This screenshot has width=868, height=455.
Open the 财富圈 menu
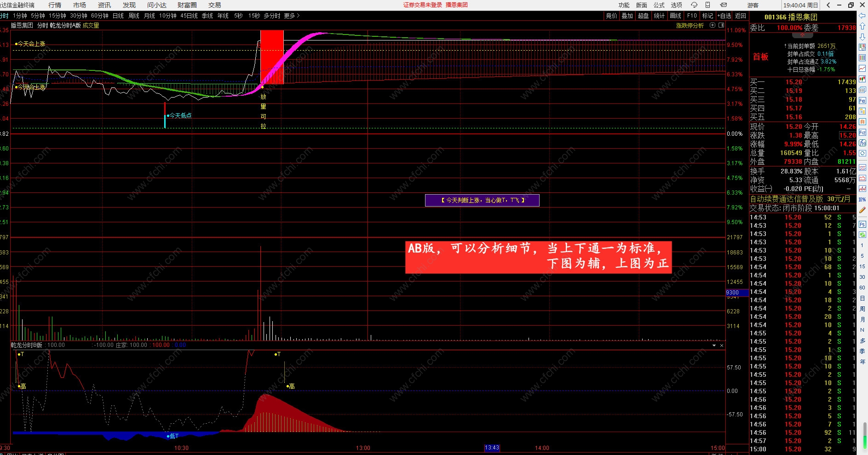[x=187, y=5]
